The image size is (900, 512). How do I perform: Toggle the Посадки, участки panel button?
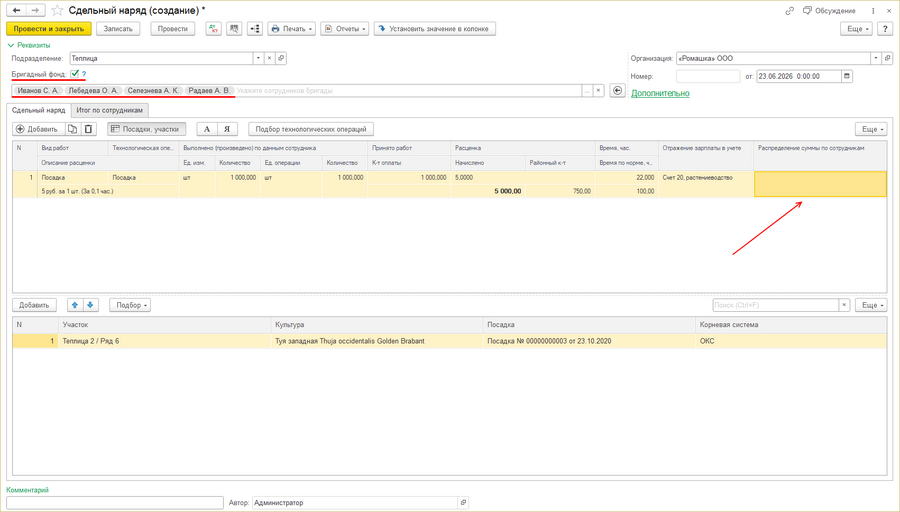pyautogui.click(x=146, y=129)
